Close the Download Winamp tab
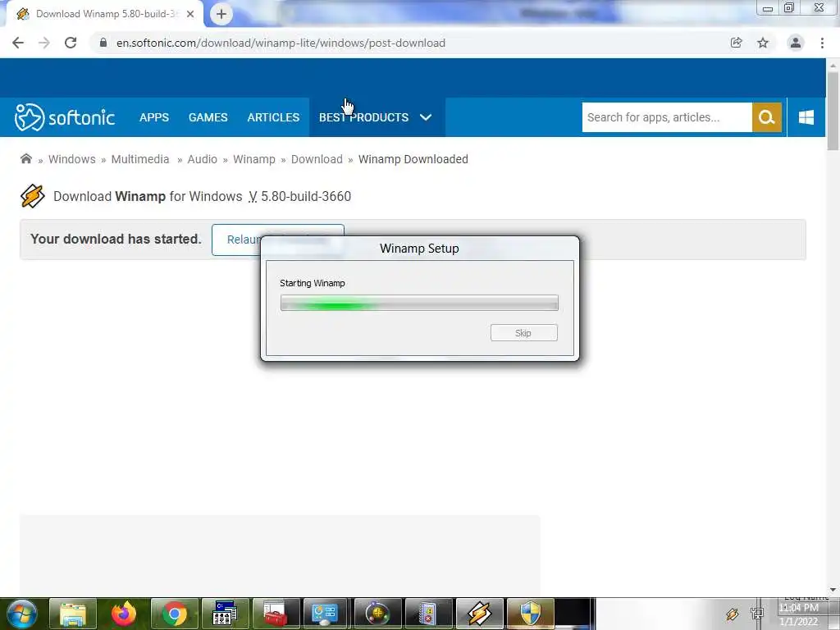Image resolution: width=840 pixels, height=630 pixels. (190, 14)
